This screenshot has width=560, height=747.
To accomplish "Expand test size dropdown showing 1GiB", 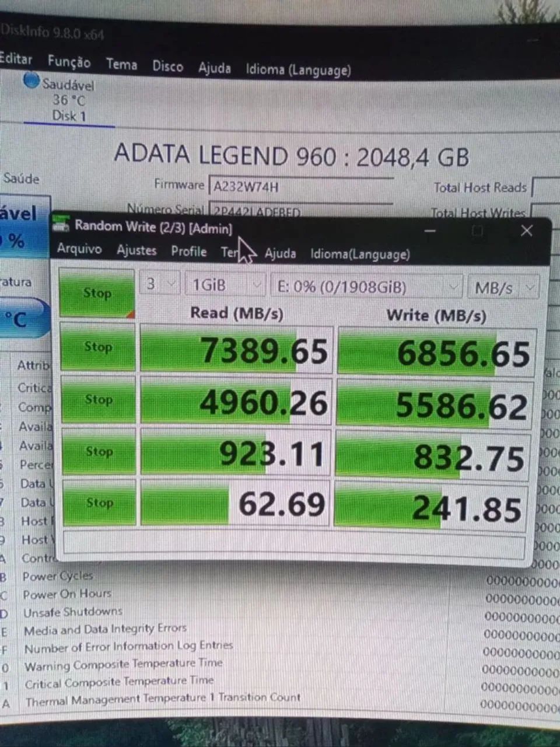I will point(225,285).
